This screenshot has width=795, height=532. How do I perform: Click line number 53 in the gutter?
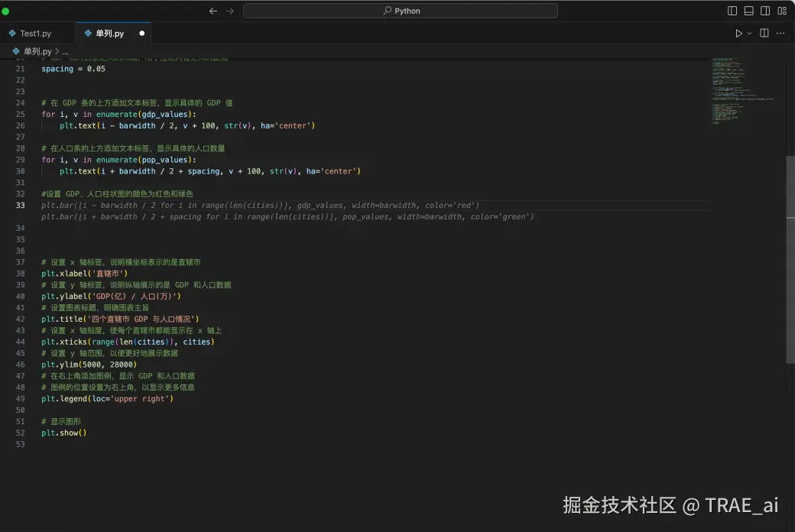coord(21,444)
